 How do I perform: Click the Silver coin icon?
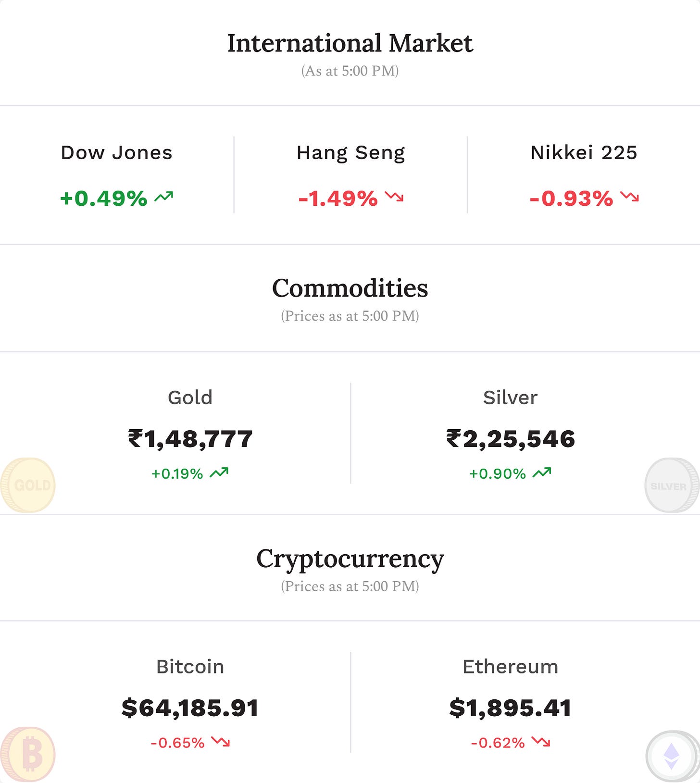[672, 485]
